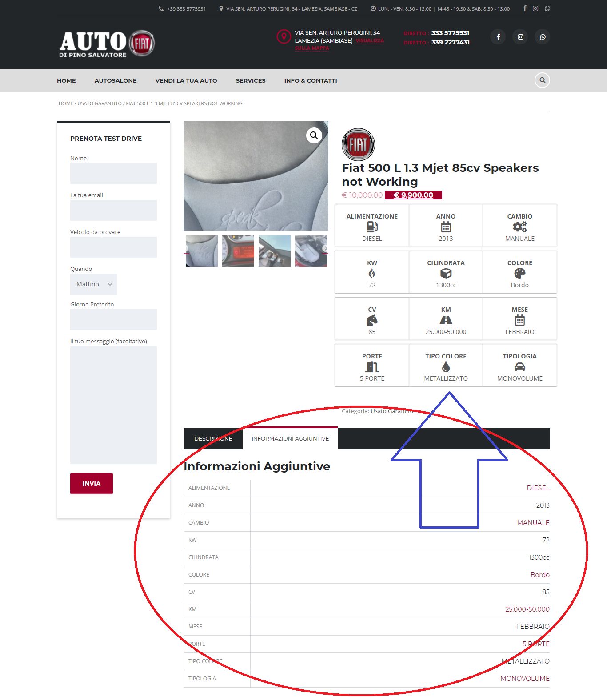Click the round Instagram button in the header

(x=520, y=37)
